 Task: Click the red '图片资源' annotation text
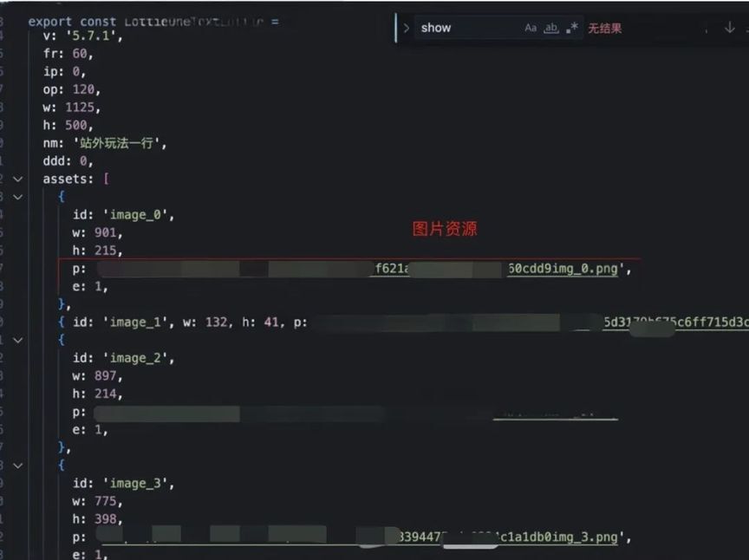point(445,229)
